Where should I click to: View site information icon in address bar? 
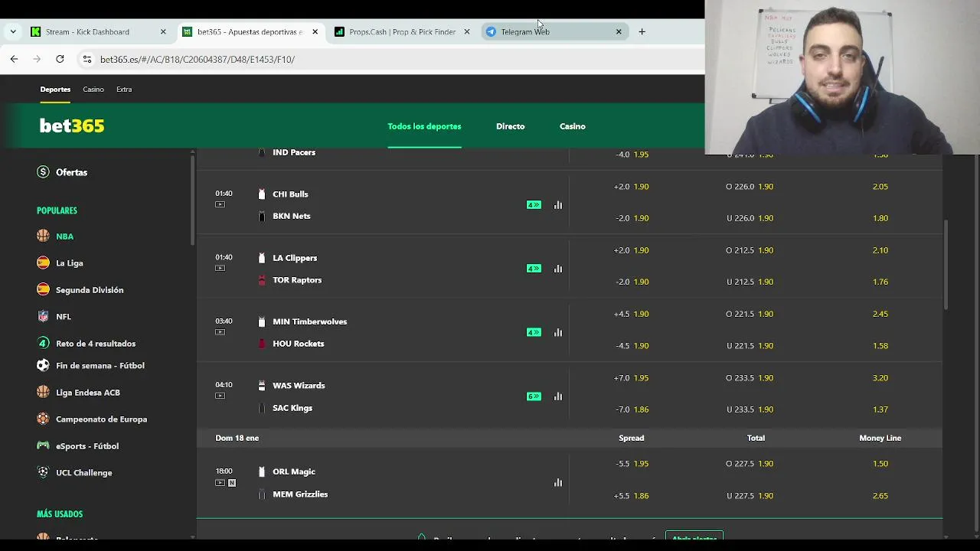pos(87,59)
